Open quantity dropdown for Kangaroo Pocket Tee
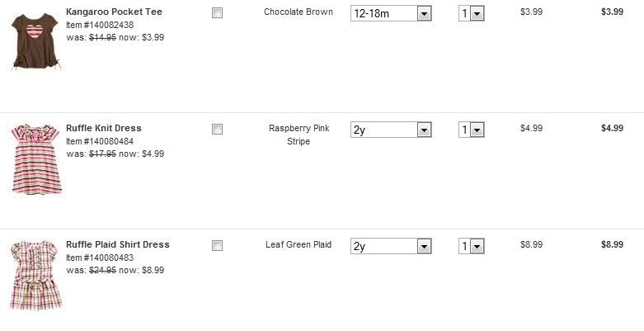 tap(472, 14)
